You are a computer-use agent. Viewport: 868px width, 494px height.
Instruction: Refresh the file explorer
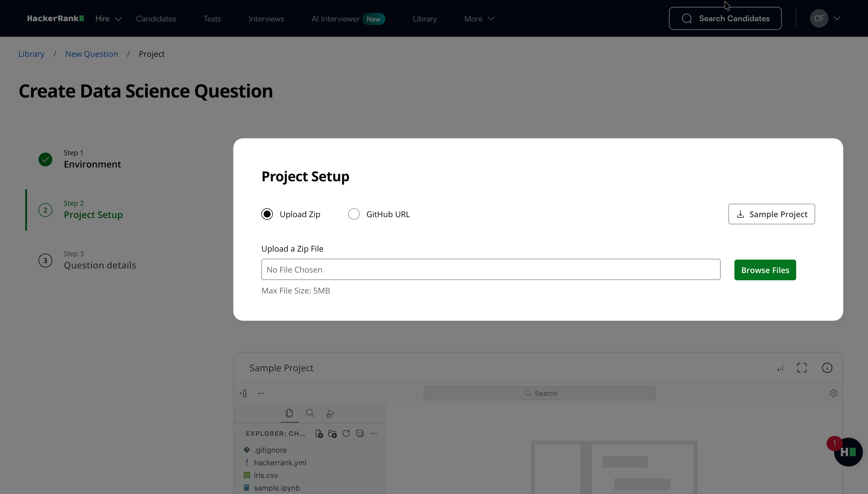346,433
